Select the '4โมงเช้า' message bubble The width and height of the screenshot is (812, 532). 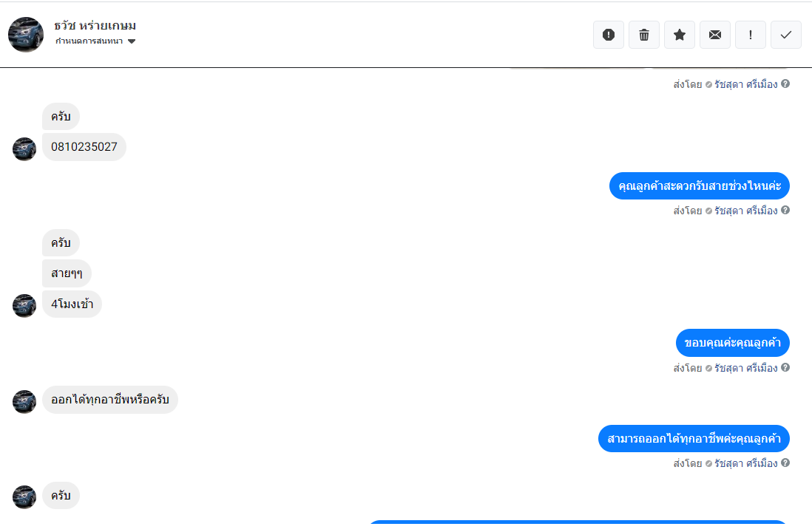click(72, 304)
